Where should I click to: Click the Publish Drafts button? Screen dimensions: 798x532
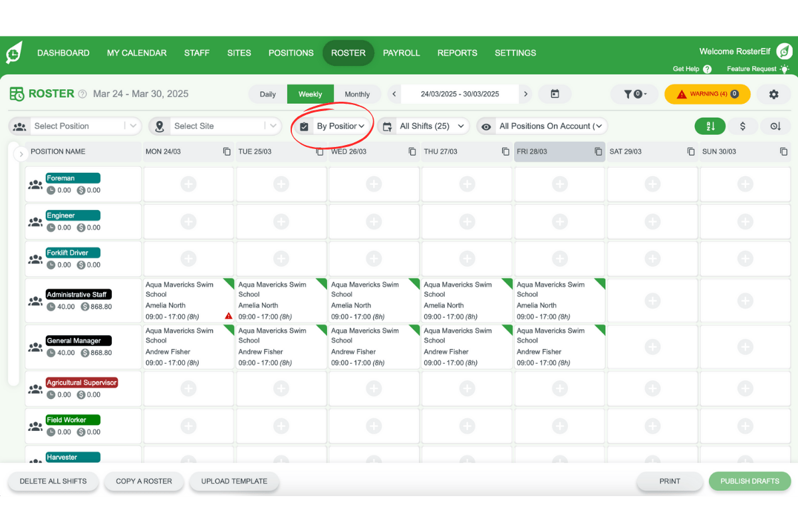coord(749,481)
